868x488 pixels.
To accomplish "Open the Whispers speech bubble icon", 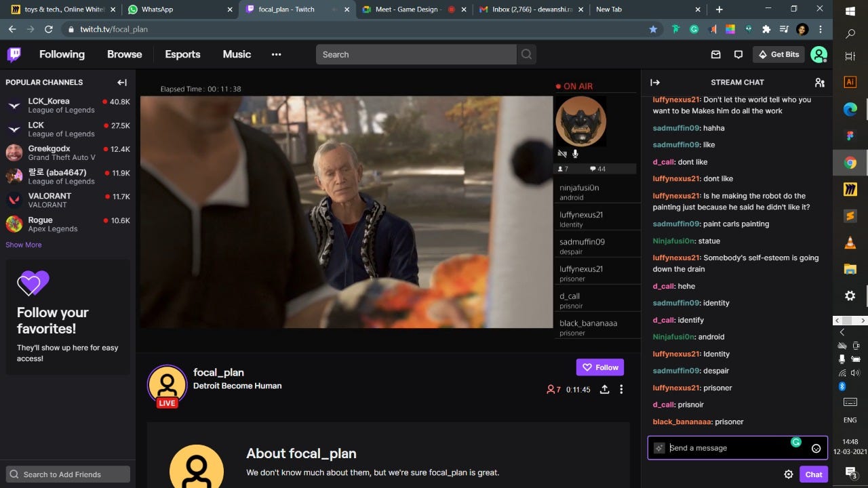I will (738, 54).
